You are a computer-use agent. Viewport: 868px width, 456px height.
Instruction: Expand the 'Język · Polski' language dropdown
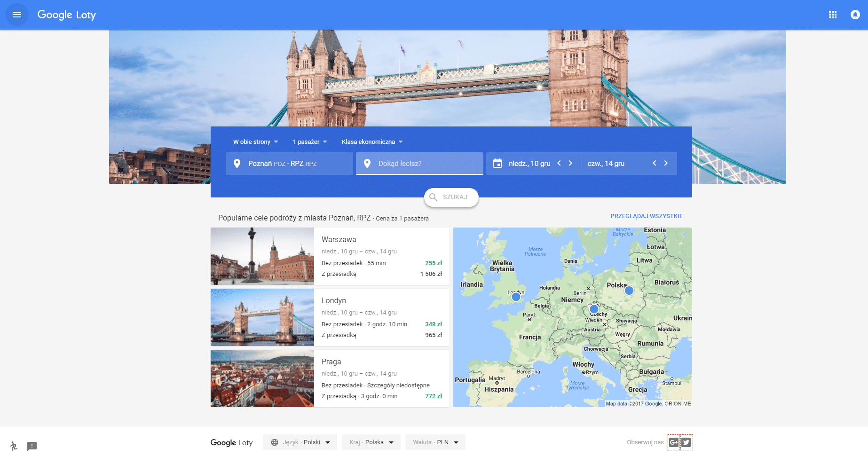tap(300, 442)
